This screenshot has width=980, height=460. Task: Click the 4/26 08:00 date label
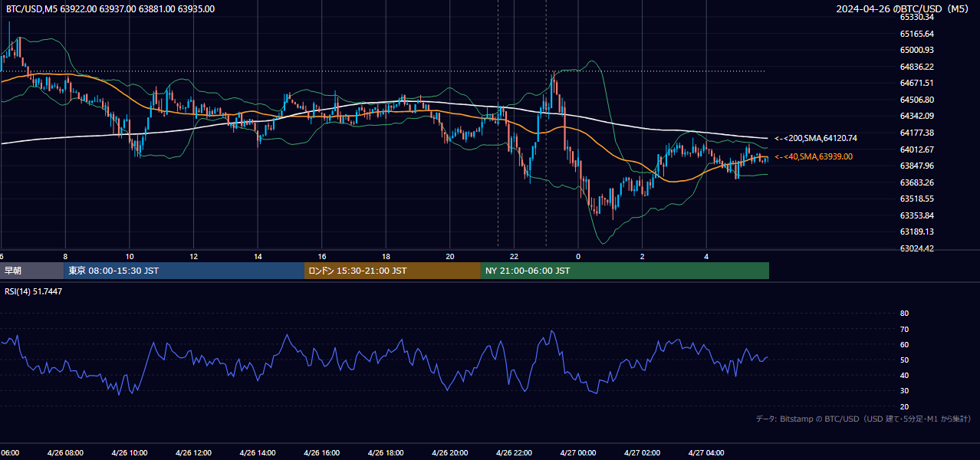[65, 453]
